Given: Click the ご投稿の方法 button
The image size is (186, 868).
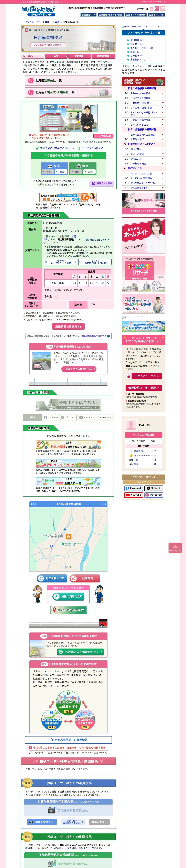Looking at the screenshot, I should 103,136.
